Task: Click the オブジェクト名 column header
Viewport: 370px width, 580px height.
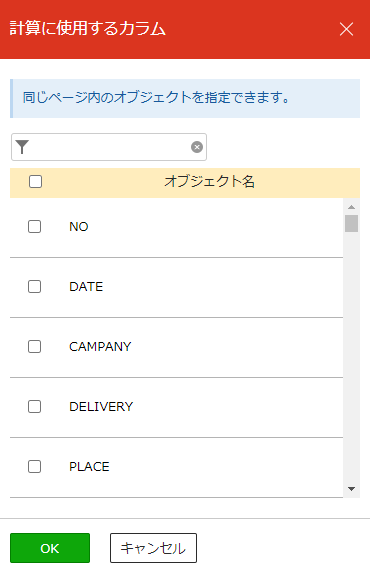Action: (x=209, y=182)
